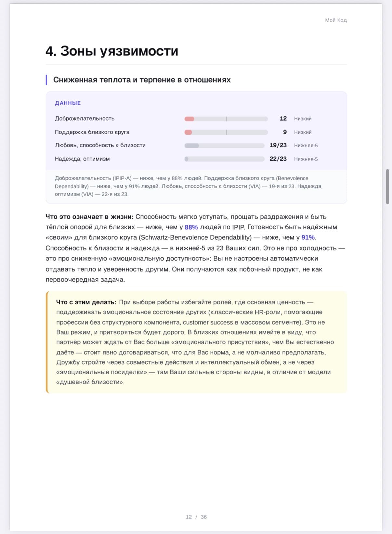Click the text "customer success в массовом сегменте"
Viewport: 392px width, 534px height.
(x=241, y=323)
